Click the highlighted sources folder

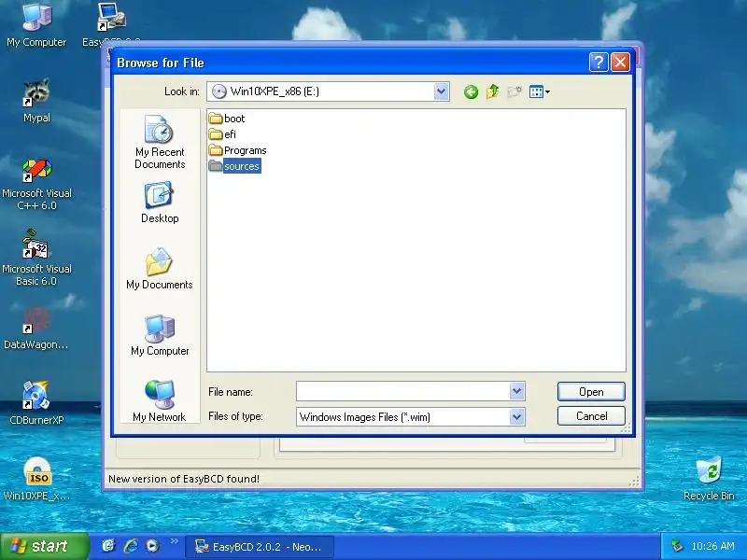pos(235,166)
